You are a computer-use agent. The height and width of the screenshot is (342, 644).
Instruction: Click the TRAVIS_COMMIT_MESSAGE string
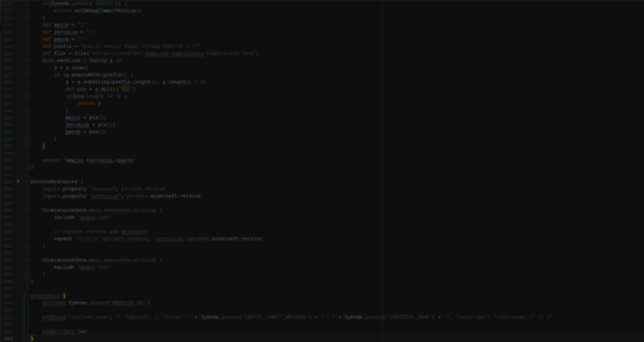pyautogui.click(x=275, y=317)
